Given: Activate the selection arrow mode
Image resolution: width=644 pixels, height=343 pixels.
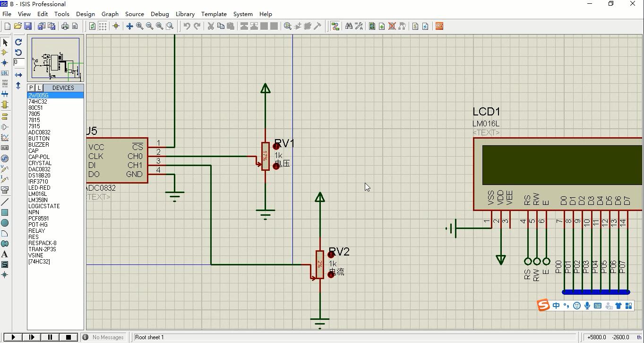Looking at the screenshot, I should coord(5,42).
